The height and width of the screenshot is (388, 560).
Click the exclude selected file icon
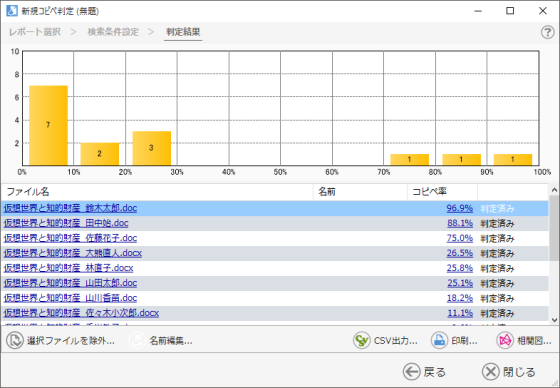pos(15,340)
